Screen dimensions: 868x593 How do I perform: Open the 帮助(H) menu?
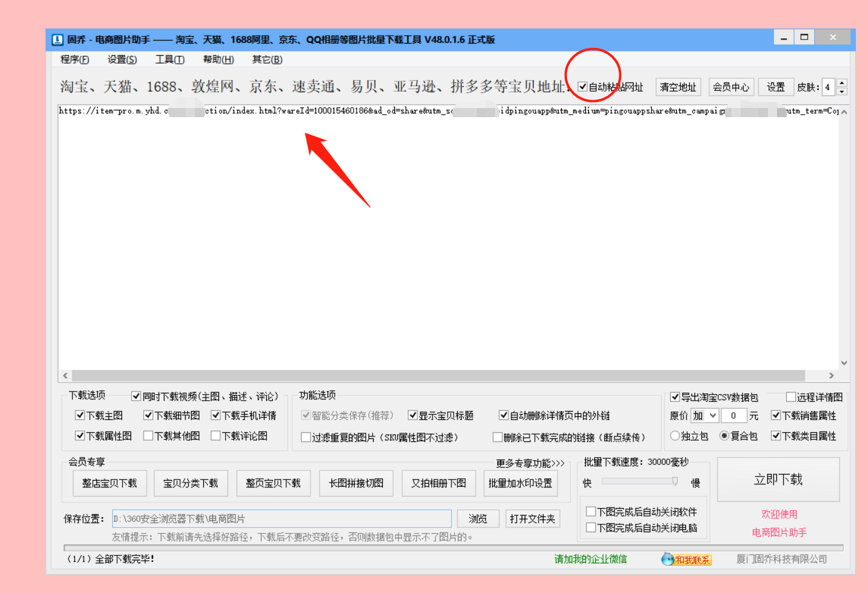tap(218, 59)
